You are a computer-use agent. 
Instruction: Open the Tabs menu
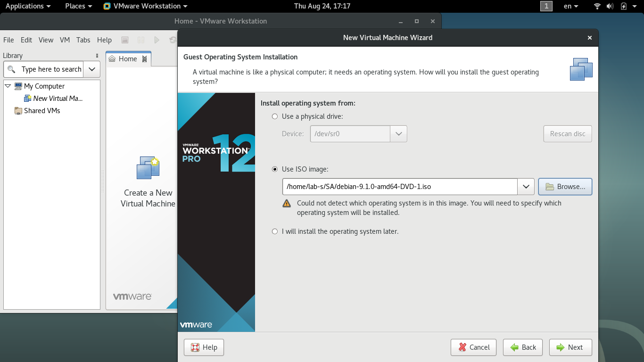[x=83, y=40]
